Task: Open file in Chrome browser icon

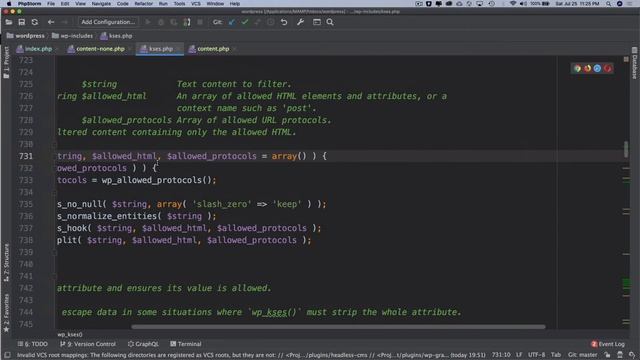Action: [x=577, y=68]
